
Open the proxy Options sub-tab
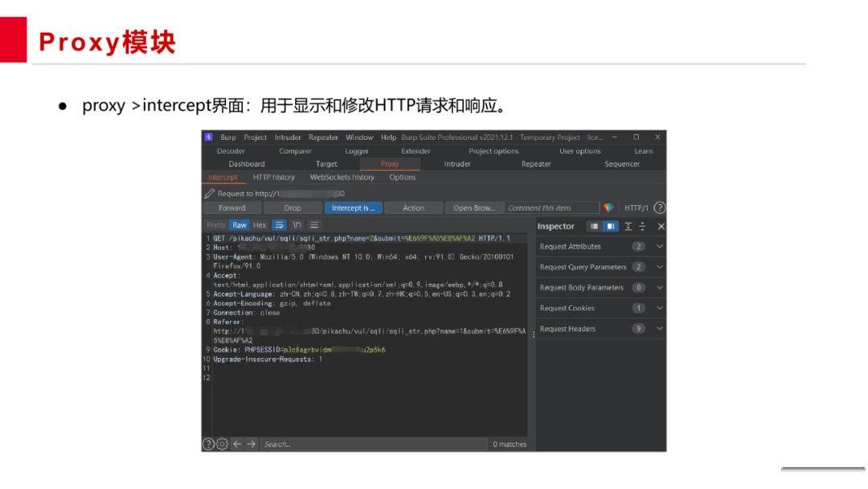coord(403,177)
